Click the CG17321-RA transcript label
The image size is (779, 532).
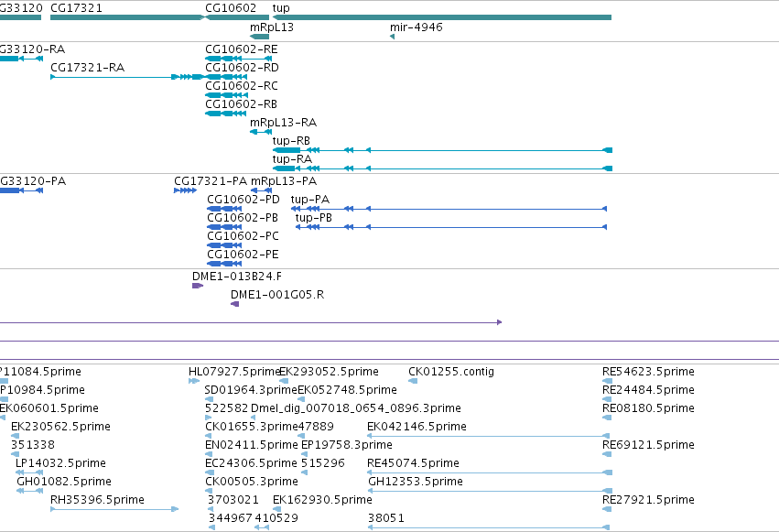click(x=88, y=68)
